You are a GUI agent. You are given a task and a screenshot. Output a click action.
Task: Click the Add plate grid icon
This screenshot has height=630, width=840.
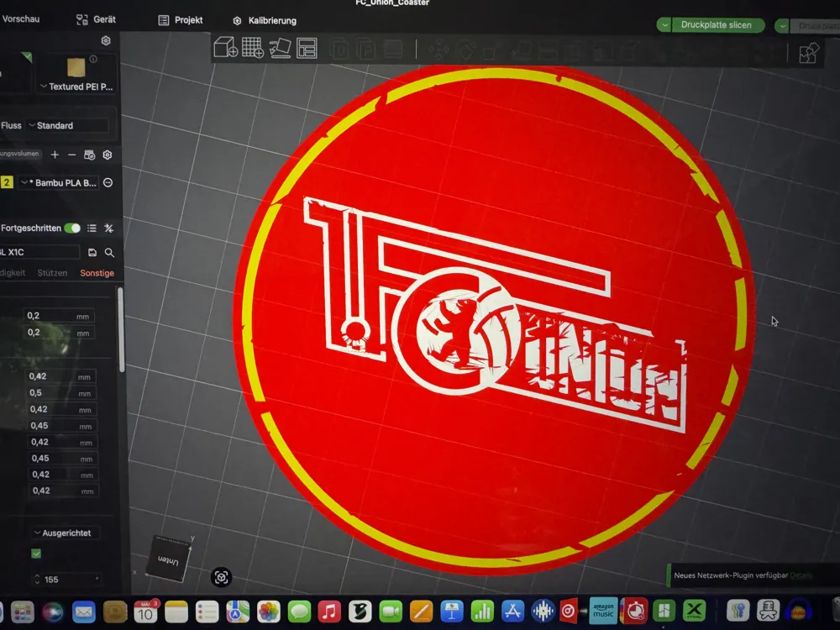[x=252, y=48]
